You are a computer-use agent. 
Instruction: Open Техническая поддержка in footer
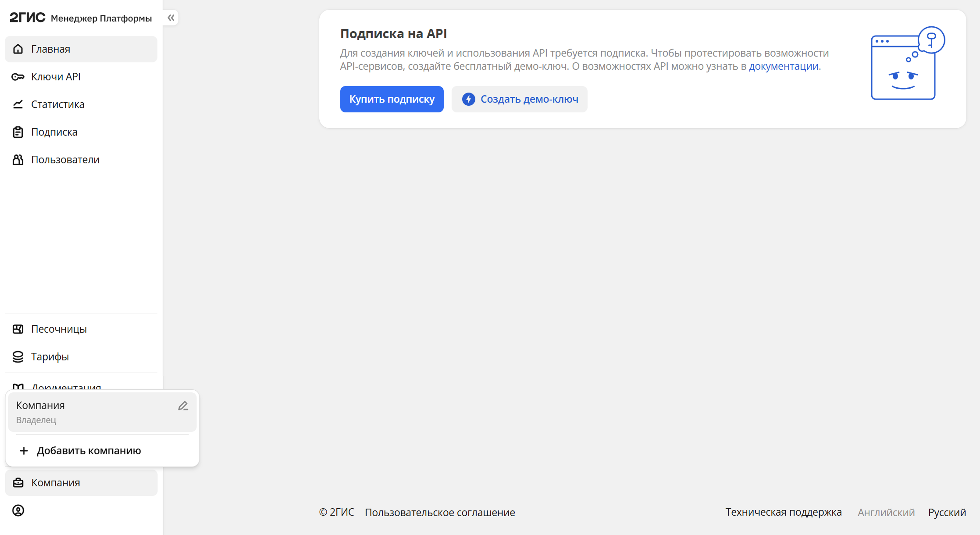click(x=783, y=512)
